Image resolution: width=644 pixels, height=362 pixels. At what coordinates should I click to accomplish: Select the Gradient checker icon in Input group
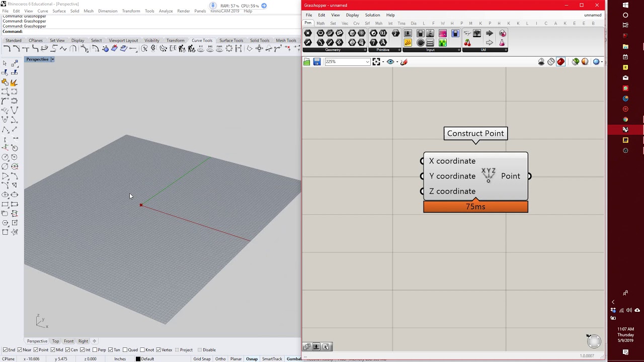[x=443, y=43]
